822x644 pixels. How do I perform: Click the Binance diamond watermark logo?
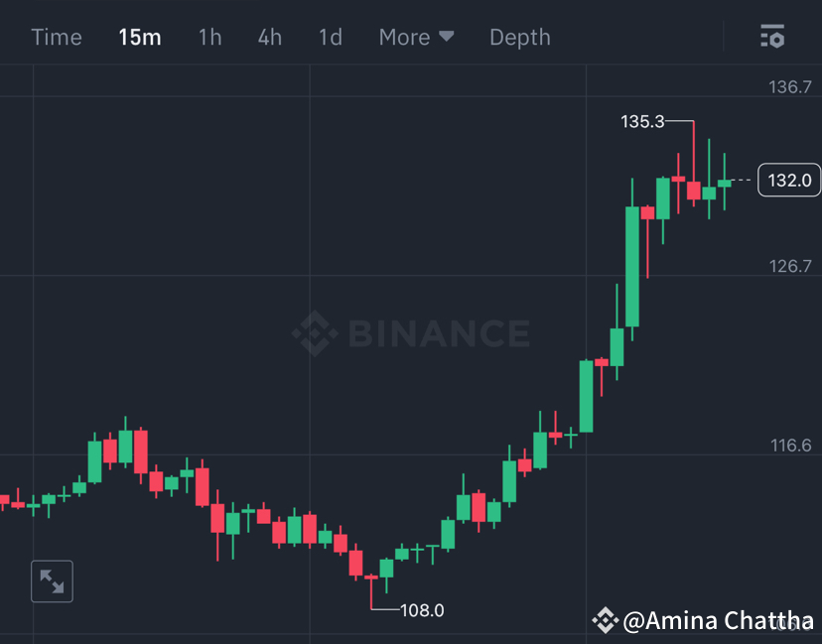[313, 334]
